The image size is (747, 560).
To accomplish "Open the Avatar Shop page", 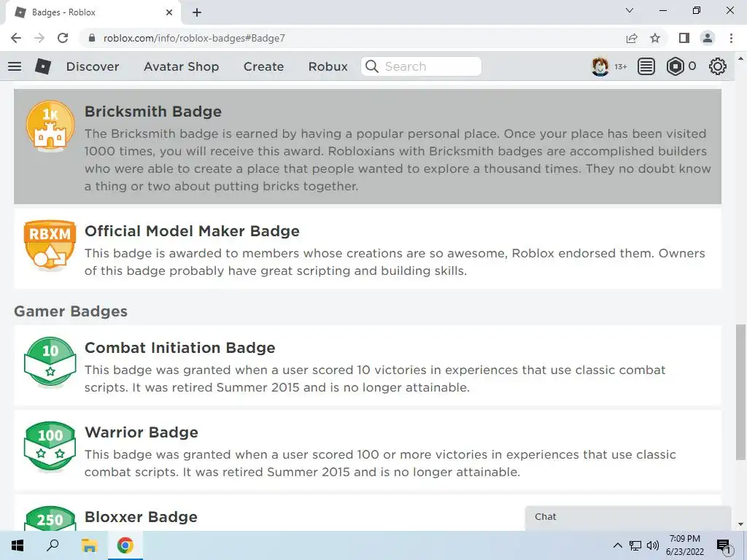I will [182, 66].
